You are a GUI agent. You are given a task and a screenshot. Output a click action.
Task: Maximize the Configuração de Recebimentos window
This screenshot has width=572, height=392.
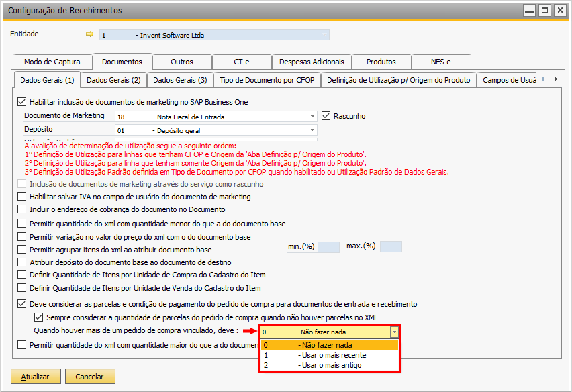(x=544, y=10)
